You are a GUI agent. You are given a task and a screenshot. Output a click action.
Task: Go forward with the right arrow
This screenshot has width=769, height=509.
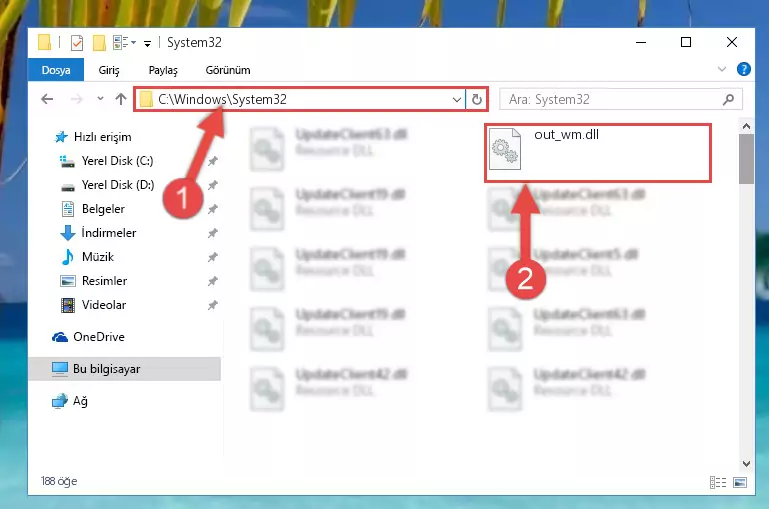click(x=77, y=99)
